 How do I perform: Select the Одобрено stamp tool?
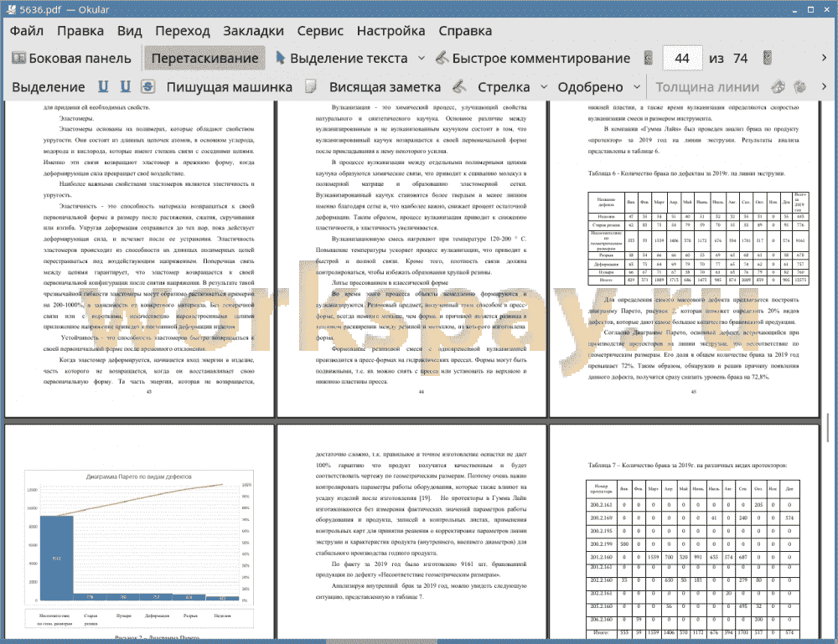pos(590,87)
